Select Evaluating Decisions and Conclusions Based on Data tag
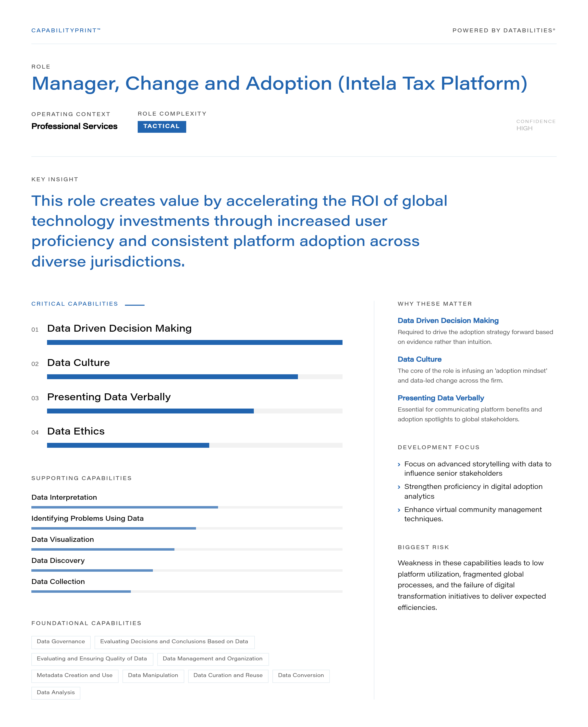Image resolution: width=588 pixels, height=727 pixels. point(174,642)
